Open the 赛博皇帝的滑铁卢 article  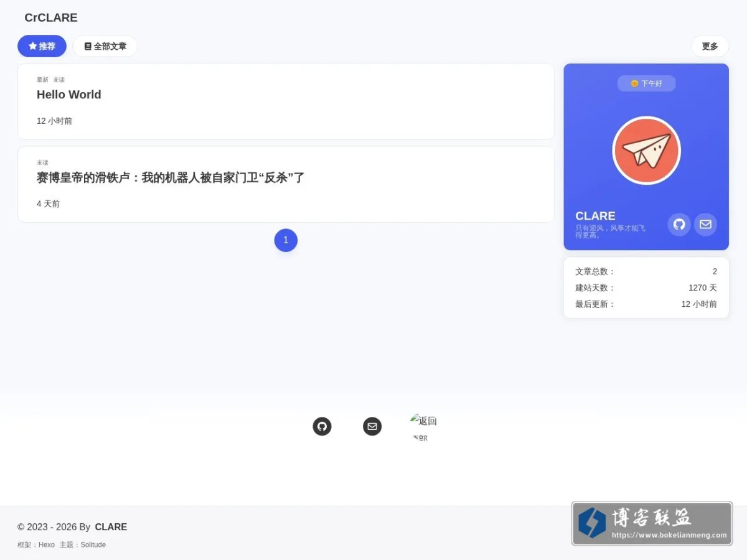click(x=171, y=177)
